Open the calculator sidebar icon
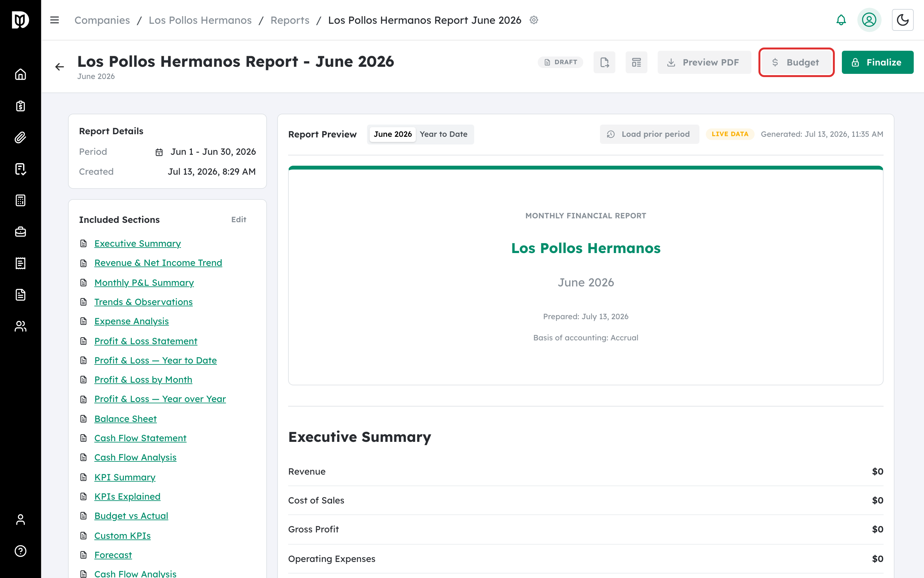924x578 pixels. coord(20,200)
